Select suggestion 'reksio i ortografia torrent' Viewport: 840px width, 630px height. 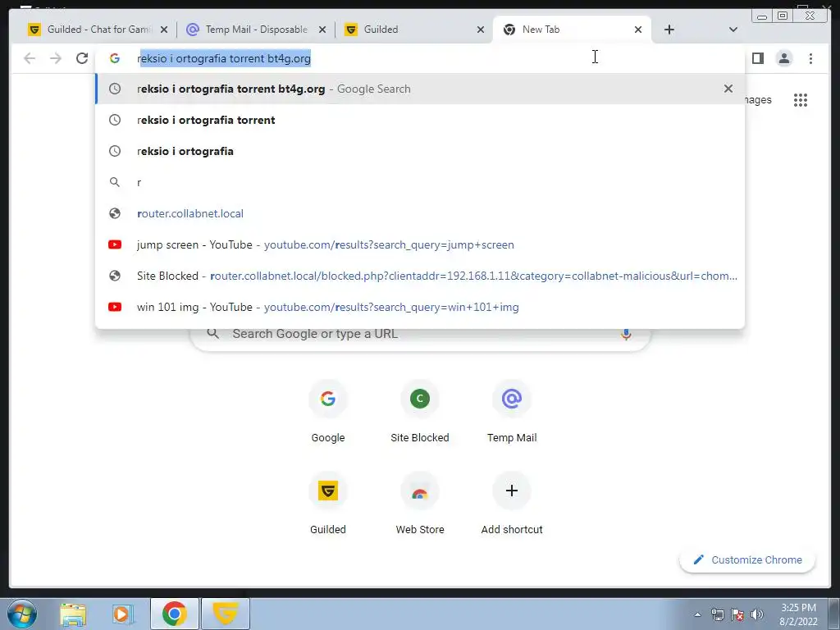420,120
